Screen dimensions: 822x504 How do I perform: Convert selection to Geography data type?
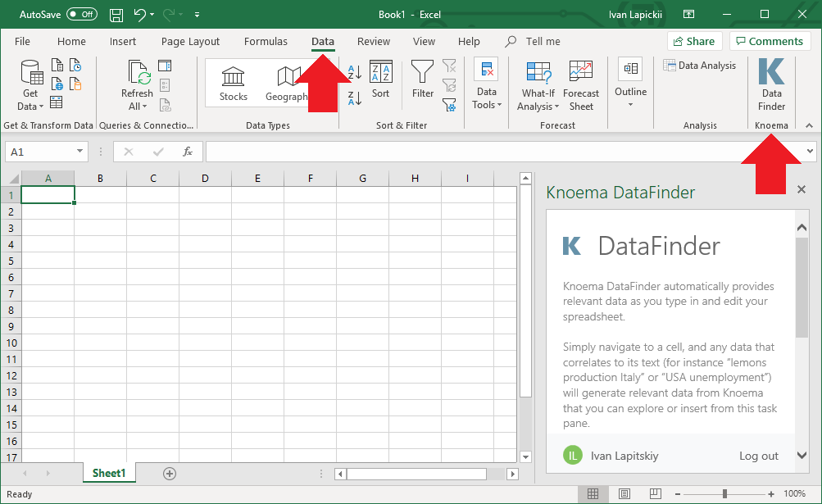pyautogui.click(x=286, y=83)
